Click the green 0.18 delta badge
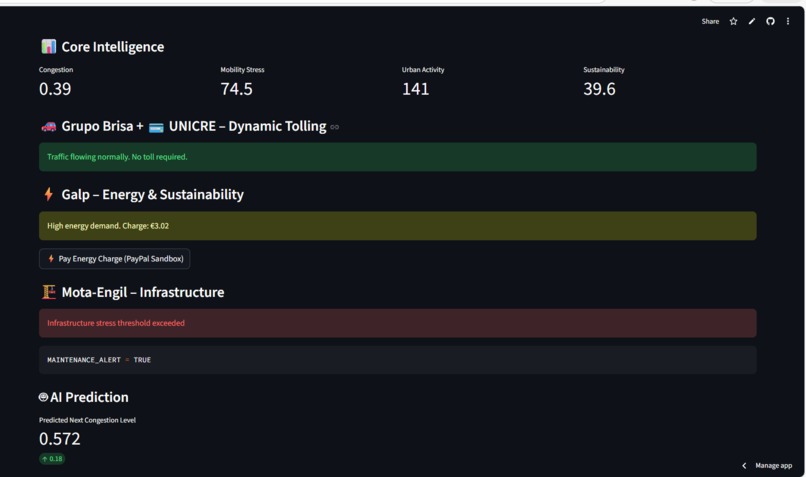Image resolution: width=806 pixels, height=477 pixels. pos(52,458)
